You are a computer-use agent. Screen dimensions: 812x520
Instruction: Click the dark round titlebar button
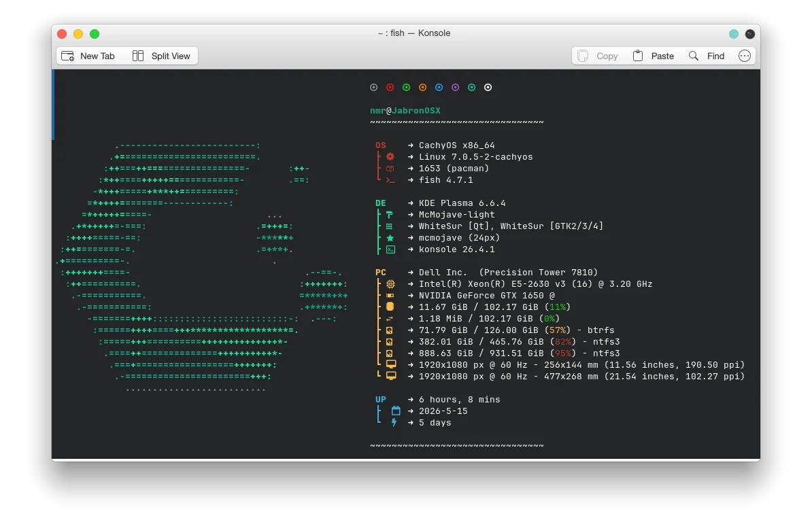750,33
